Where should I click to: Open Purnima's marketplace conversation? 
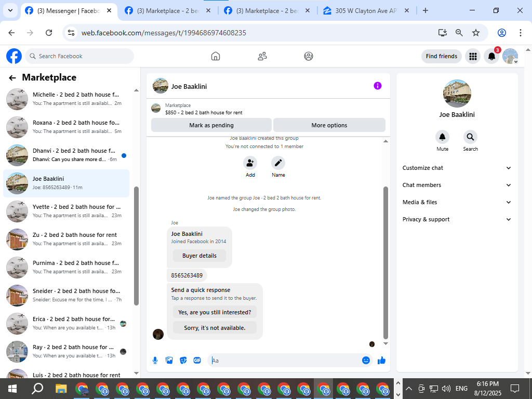[66, 268]
